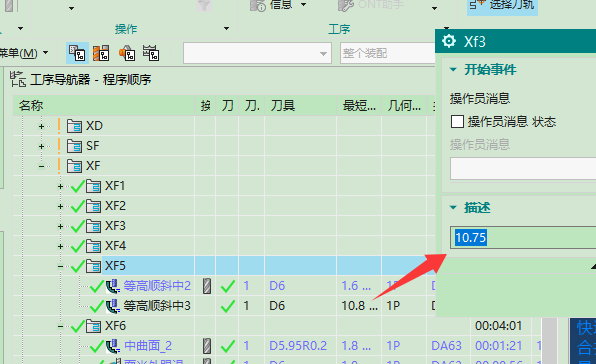This screenshot has width=596, height=364.
Task: Collapse the 描述 section
Action: (453, 207)
